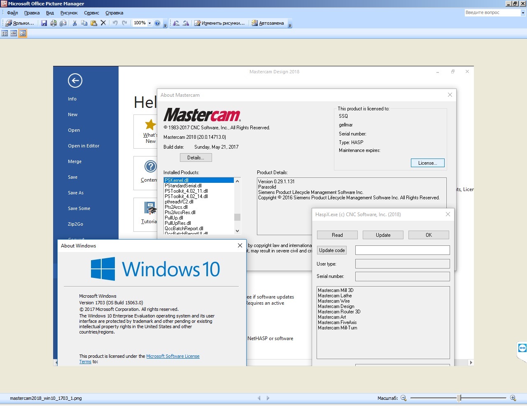This screenshot has width=527, height=420.
Task: Switch to thumbnail view icon
Action: (x=5, y=33)
